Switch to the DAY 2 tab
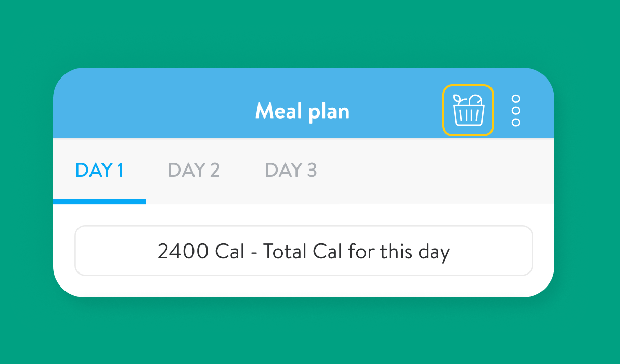This screenshot has height=364, width=620. click(193, 170)
